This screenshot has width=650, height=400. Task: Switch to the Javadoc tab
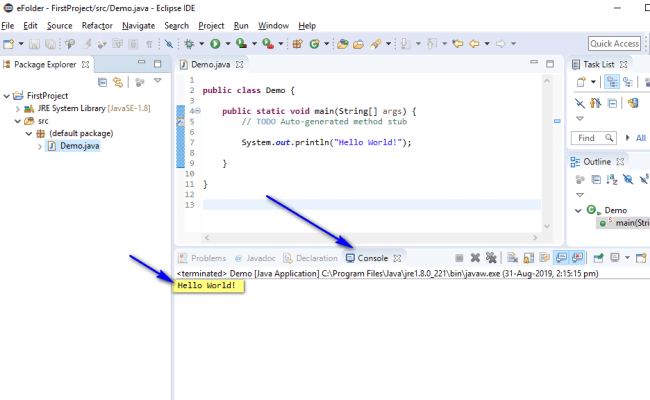tap(255, 258)
